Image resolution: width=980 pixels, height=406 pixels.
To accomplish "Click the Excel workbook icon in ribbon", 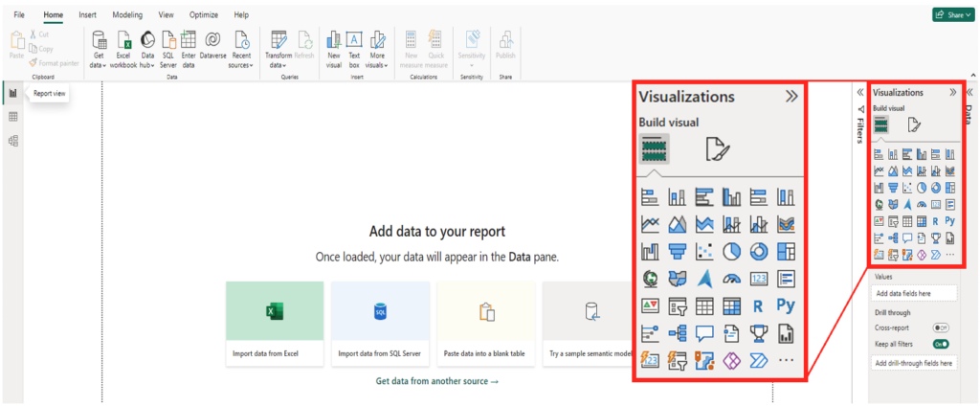I will tap(123, 45).
